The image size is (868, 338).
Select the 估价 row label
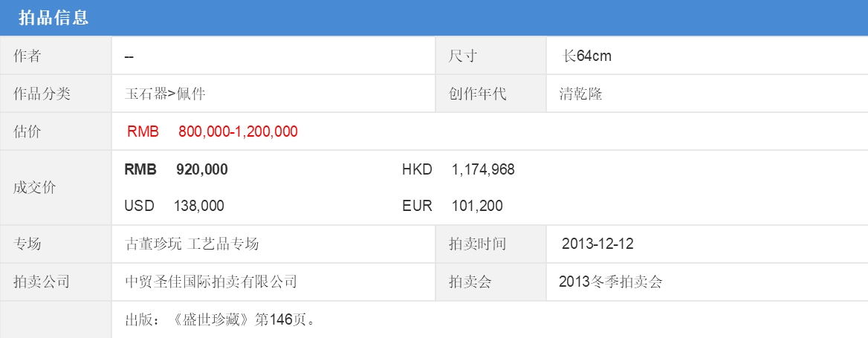[x=27, y=132]
